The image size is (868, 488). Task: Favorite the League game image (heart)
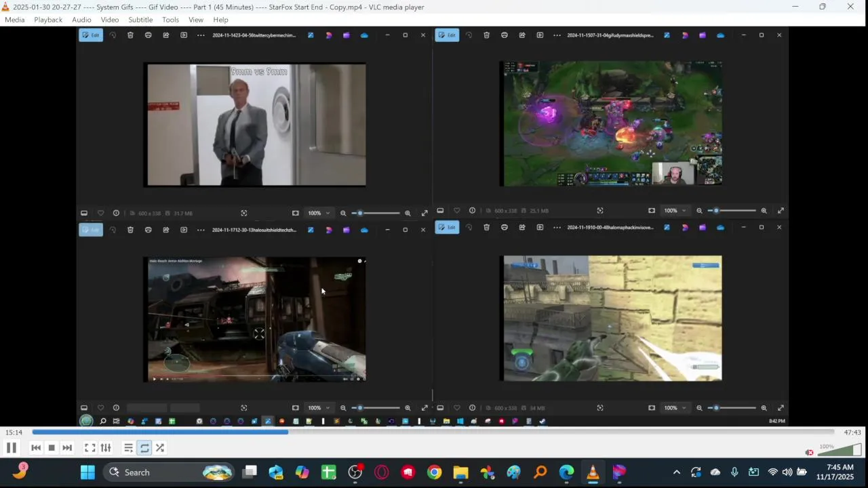456,210
